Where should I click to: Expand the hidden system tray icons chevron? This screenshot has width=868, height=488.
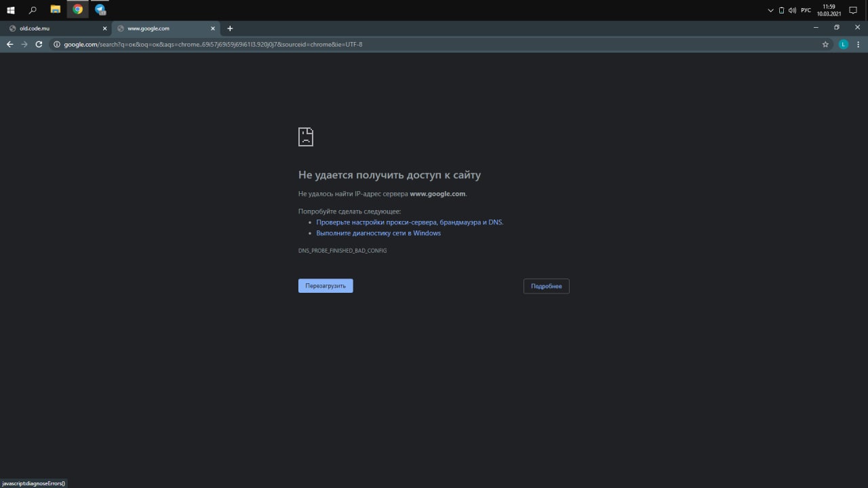[770, 10]
